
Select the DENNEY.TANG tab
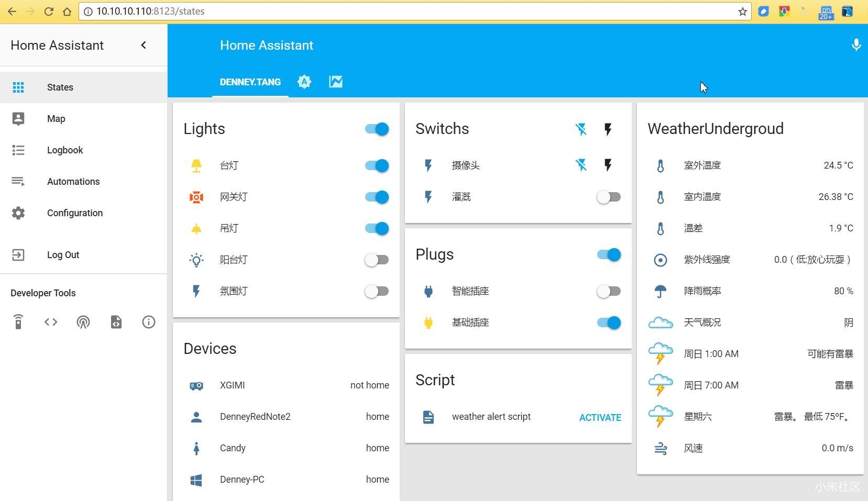coord(250,82)
